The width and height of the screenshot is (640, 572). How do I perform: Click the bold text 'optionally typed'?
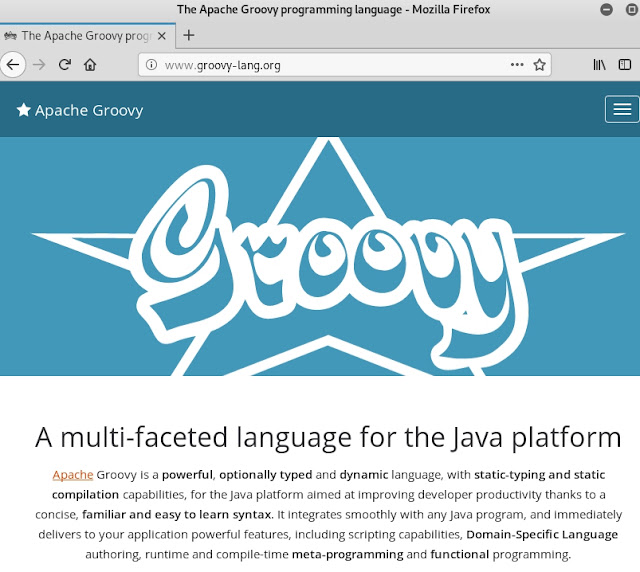[266, 475]
